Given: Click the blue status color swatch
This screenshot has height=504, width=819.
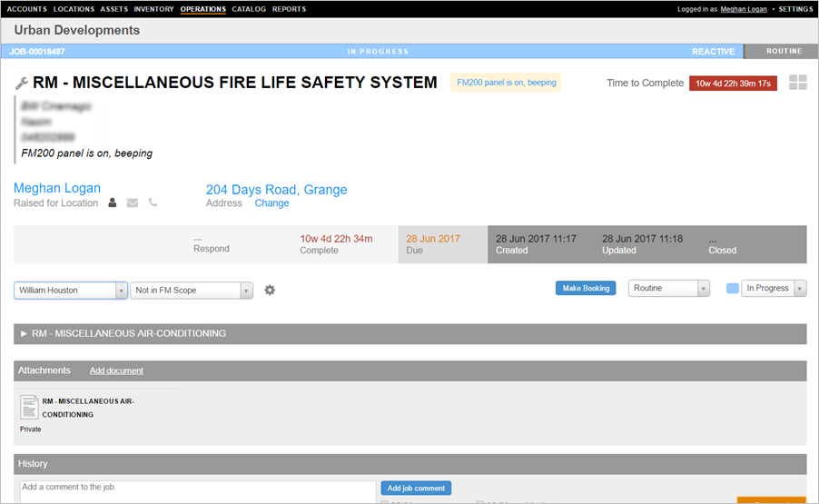Looking at the screenshot, I should point(733,289).
